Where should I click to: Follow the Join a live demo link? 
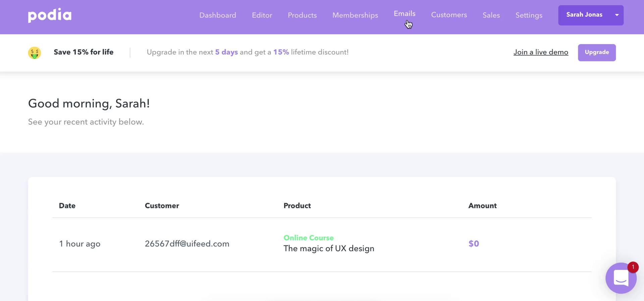541,52
